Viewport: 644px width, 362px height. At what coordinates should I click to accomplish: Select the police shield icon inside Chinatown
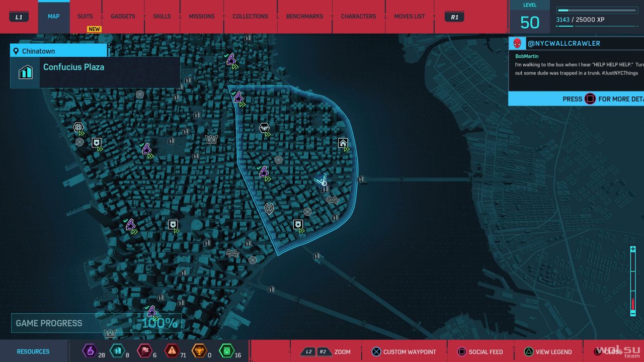tap(298, 224)
